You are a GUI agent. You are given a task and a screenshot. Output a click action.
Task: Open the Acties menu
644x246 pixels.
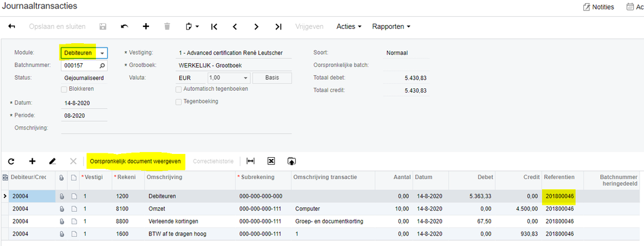(x=349, y=26)
